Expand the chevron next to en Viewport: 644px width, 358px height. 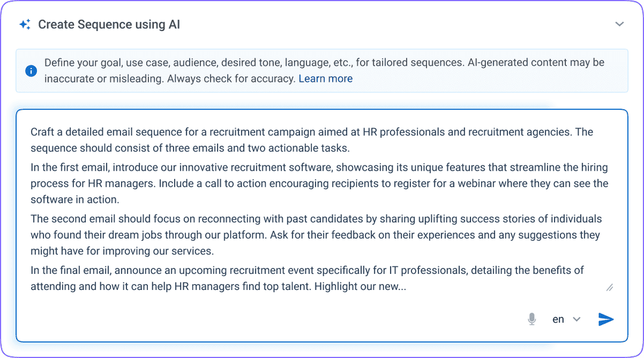point(576,319)
